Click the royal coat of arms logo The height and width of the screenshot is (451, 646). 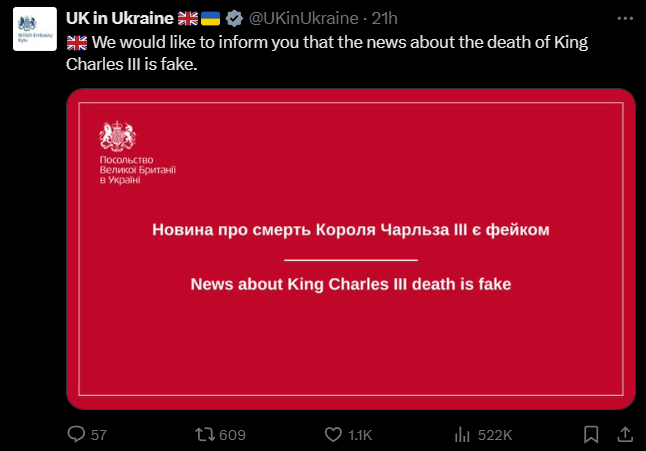coord(117,136)
